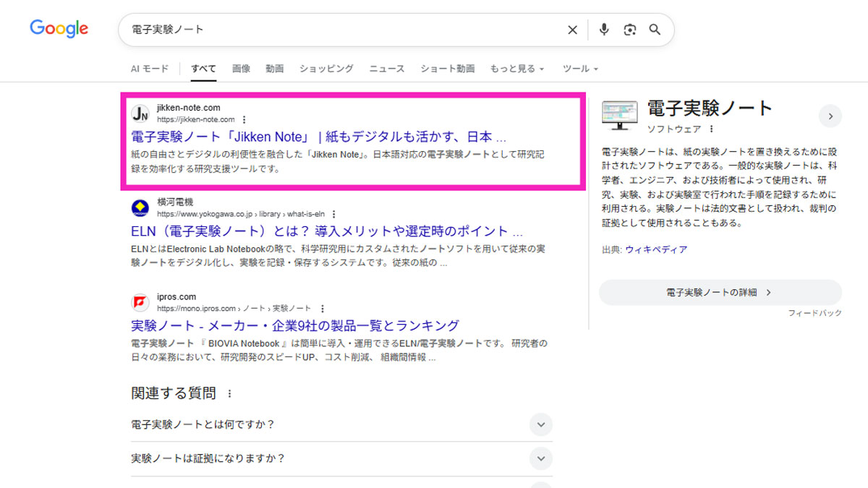Open the three-dot menu for the mono.ipros.com result
The image size is (868, 488).
point(322,308)
